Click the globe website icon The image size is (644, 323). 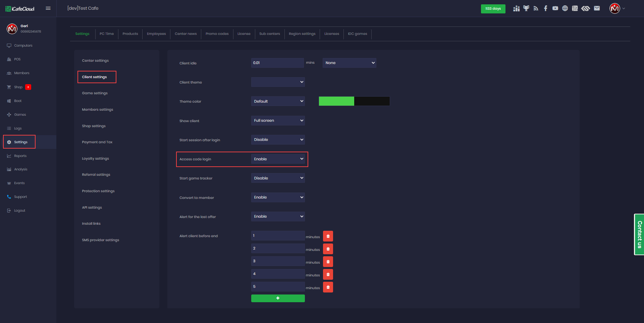(565, 8)
